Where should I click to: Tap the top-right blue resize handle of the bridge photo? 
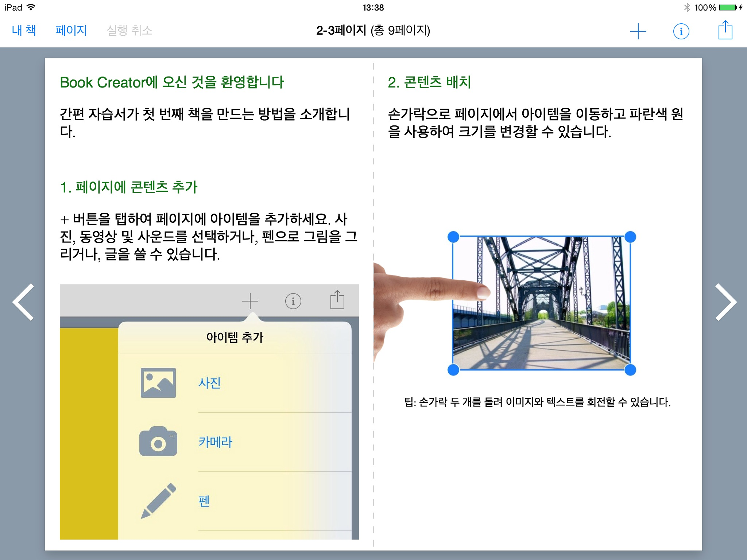point(630,237)
